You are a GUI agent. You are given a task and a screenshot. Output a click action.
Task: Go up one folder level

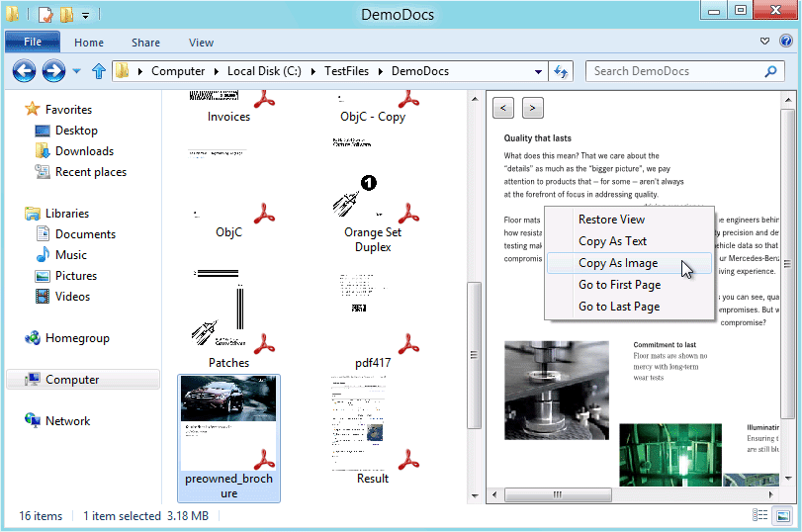pos(98,71)
